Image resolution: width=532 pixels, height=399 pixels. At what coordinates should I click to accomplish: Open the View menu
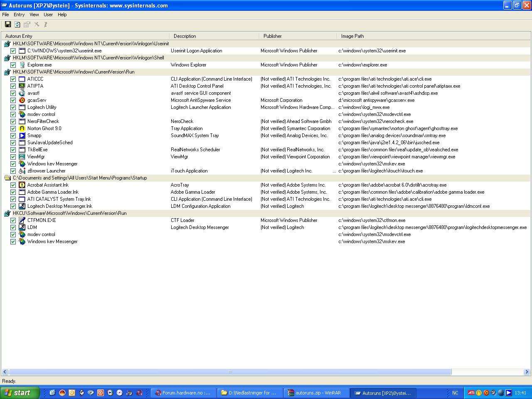click(x=34, y=15)
